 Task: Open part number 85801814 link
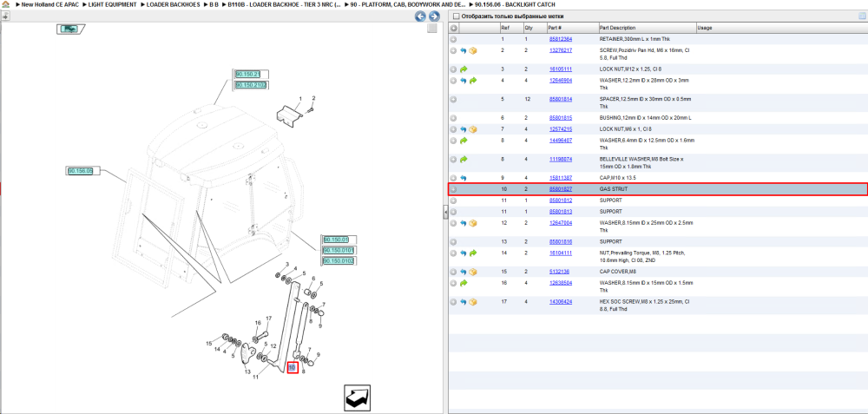coord(560,99)
